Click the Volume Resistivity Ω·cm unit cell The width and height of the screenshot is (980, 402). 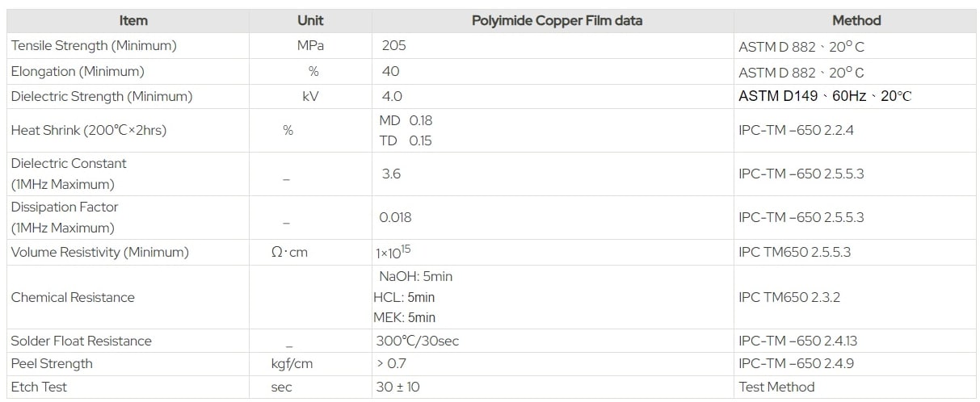[x=290, y=253]
